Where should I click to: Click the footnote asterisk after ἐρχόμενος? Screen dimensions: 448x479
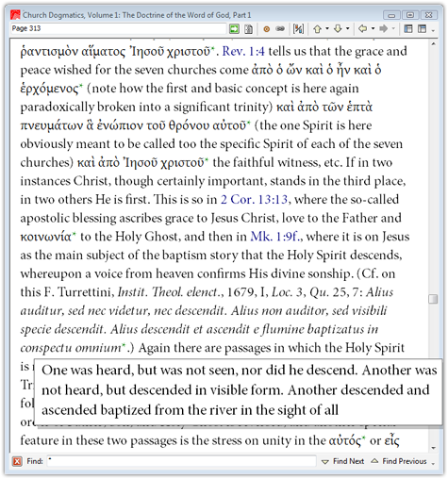81,85
